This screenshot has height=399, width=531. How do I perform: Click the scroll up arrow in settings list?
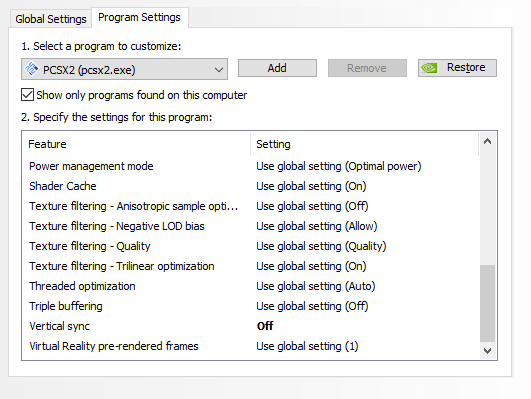coord(487,142)
